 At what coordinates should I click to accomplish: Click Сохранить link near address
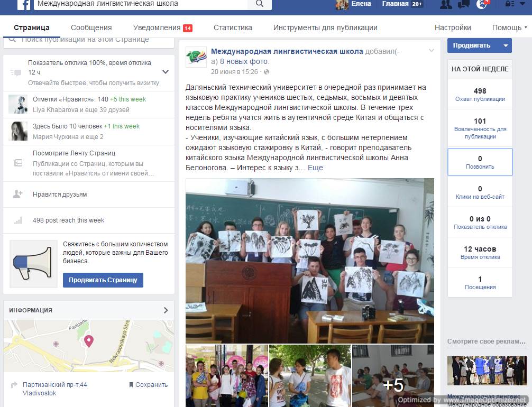pos(148,385)
